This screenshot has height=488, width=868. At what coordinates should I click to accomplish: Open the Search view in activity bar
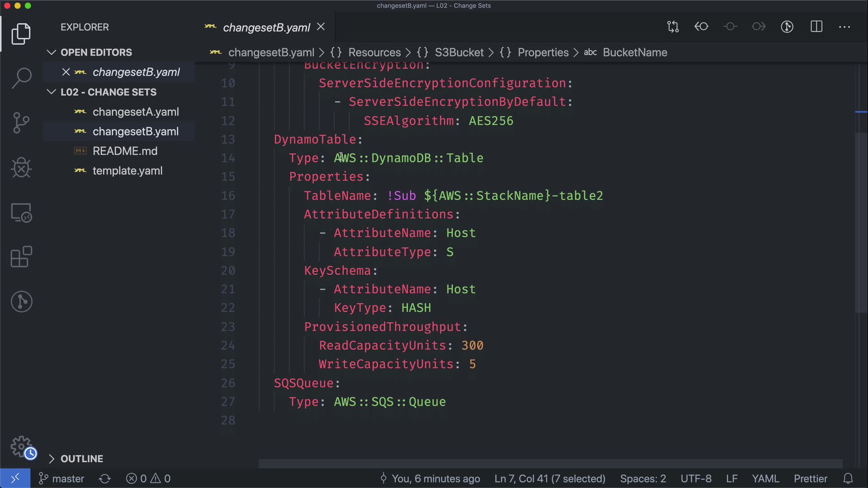[21, 78]
